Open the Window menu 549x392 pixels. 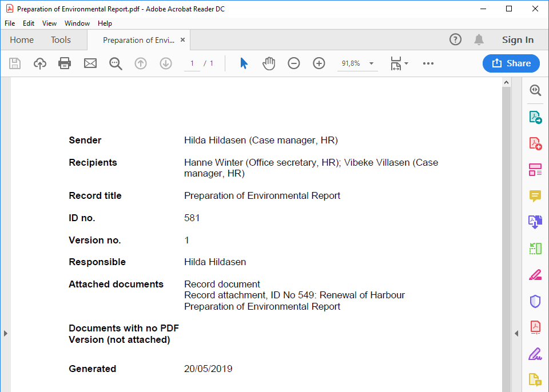(x=77, y=23)
